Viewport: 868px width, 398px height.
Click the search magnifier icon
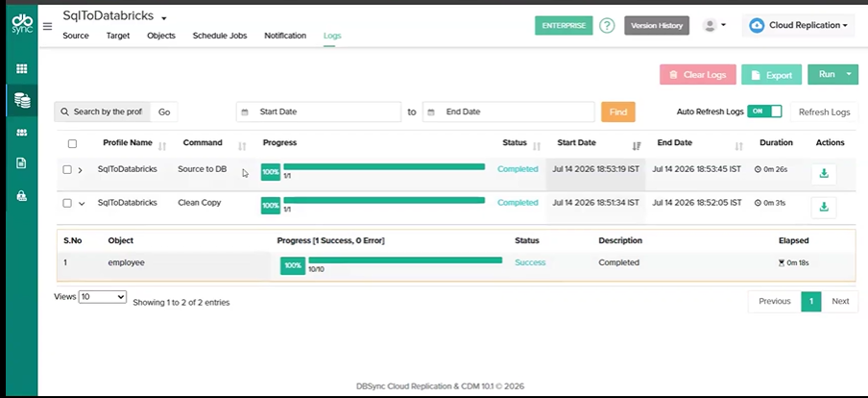tap(64, 112)
